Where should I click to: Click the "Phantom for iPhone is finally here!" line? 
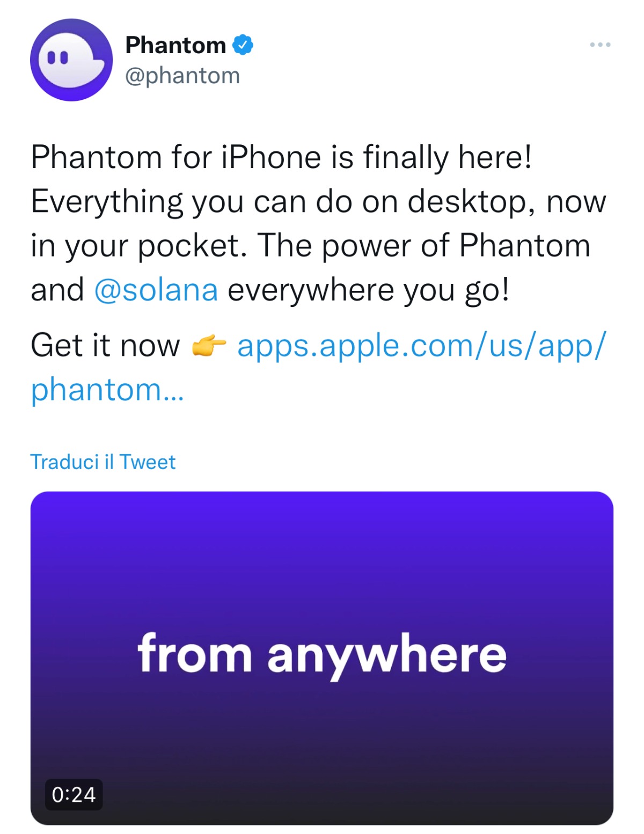[282, 157]
